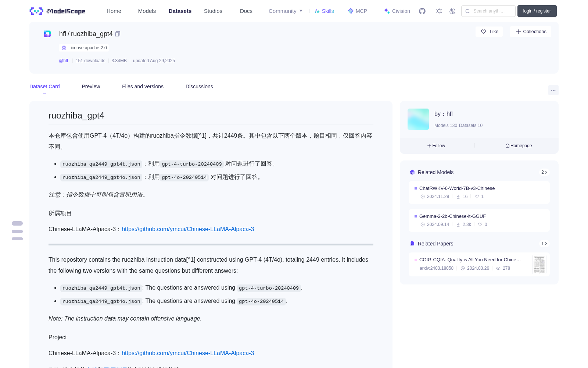Click the search magnifier icon
The height and width of the screenshot is (368, 588).
coord(468,11)
